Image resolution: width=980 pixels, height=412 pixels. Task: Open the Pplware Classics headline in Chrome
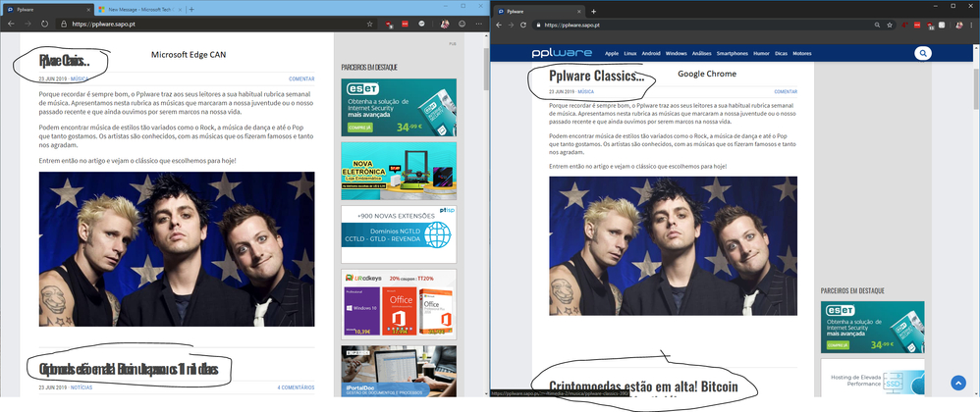coord(596,77)
